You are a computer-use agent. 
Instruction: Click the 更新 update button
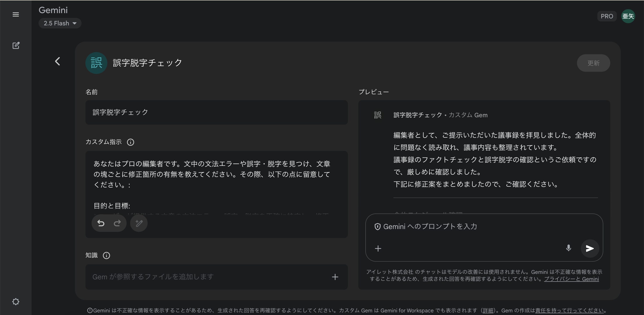click(x=593, y=63)
